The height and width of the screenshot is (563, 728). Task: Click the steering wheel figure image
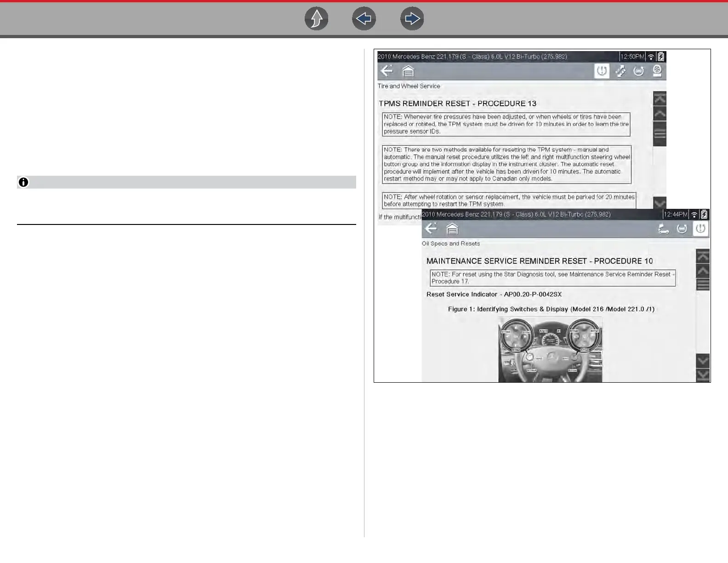tap(550, 349)
